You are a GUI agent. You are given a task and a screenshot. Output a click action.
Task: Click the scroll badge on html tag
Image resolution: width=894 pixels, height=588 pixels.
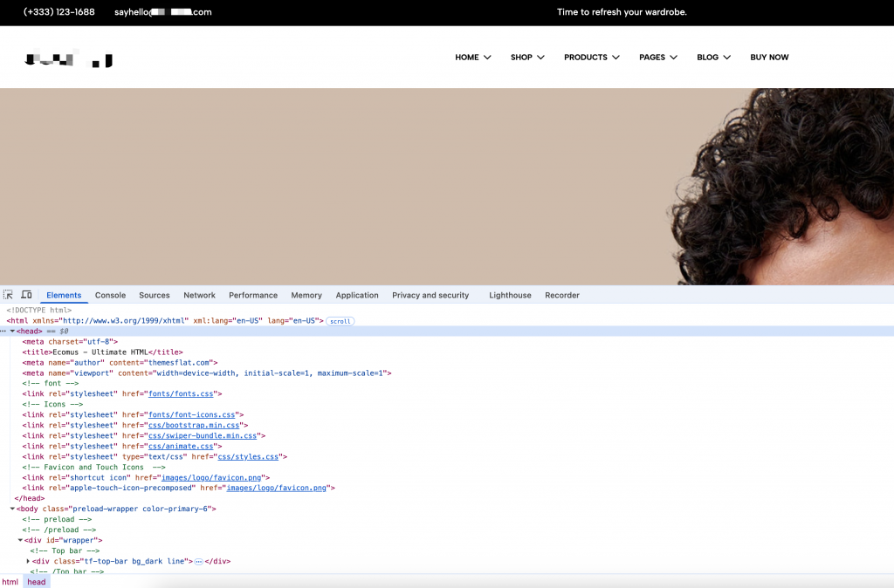[x=340, y=321]
